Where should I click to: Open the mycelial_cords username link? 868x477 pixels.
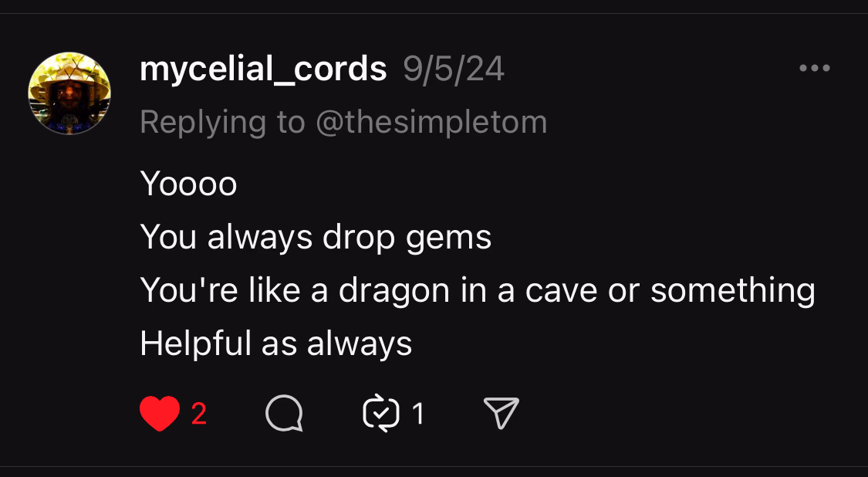point(263,69)
